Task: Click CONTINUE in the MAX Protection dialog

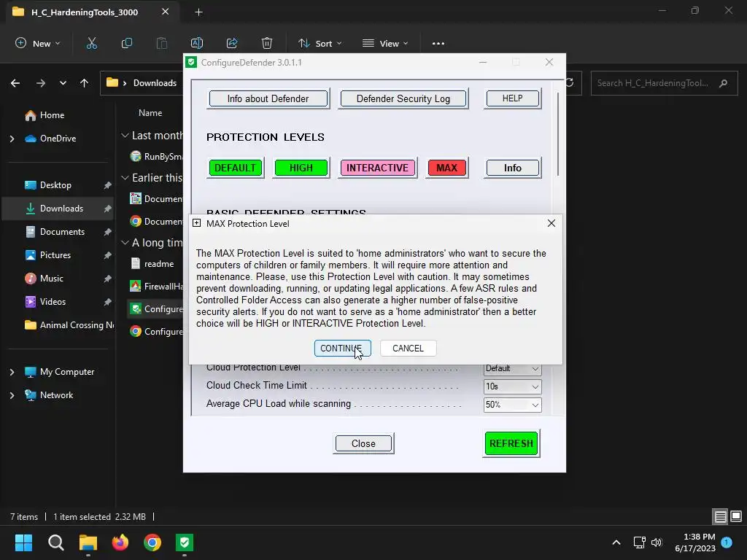Action: [x=342, y=348]
